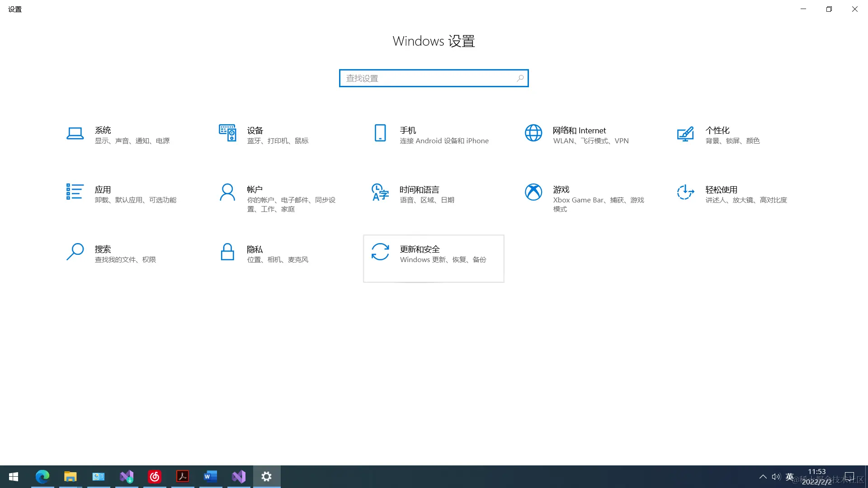Click the magnifier icon inside the search box
Viewport: 868px width, 488px height.
click(x=520, y=78)
